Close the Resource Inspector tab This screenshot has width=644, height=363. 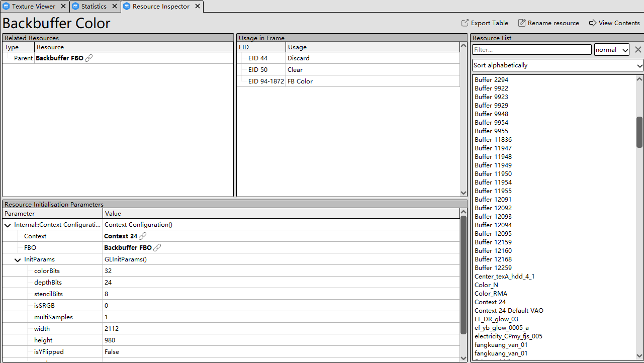198,7
